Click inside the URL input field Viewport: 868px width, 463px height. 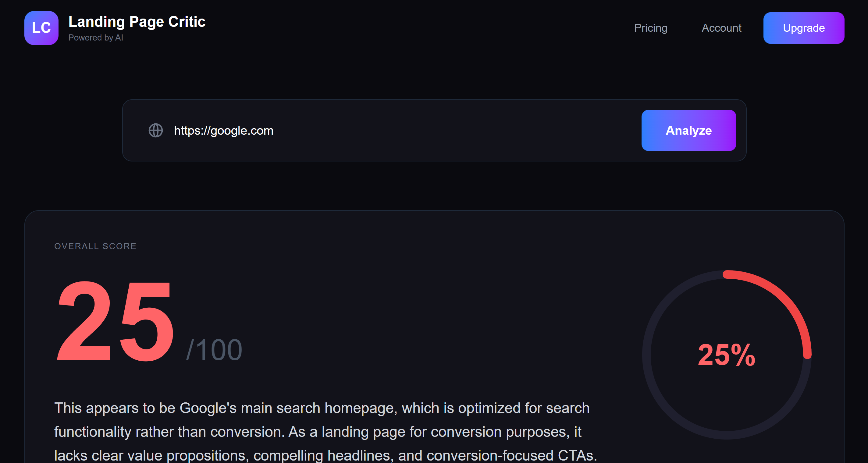point(371,131)
